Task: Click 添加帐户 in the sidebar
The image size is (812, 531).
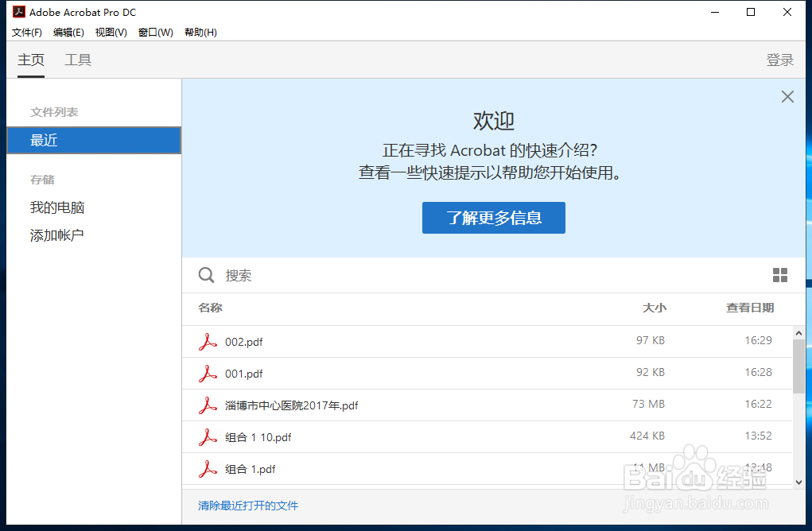Action: (57, 235)
